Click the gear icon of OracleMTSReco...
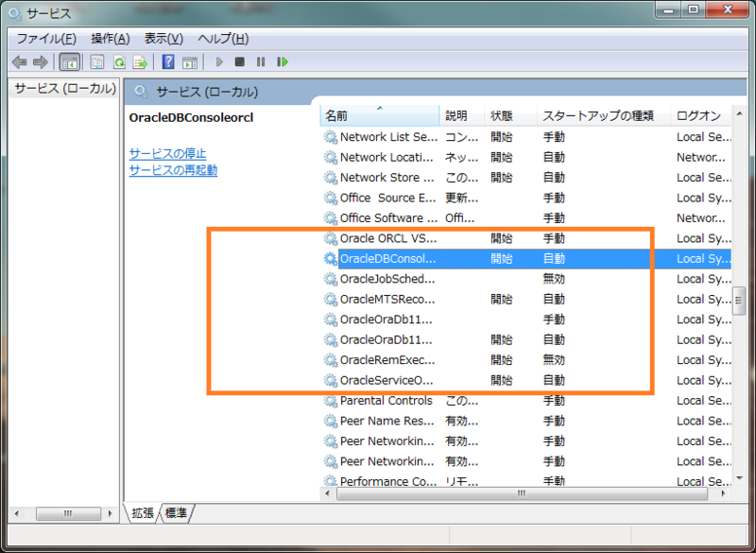The height and width of the screenshot is (553, 756). pos(330,299)
